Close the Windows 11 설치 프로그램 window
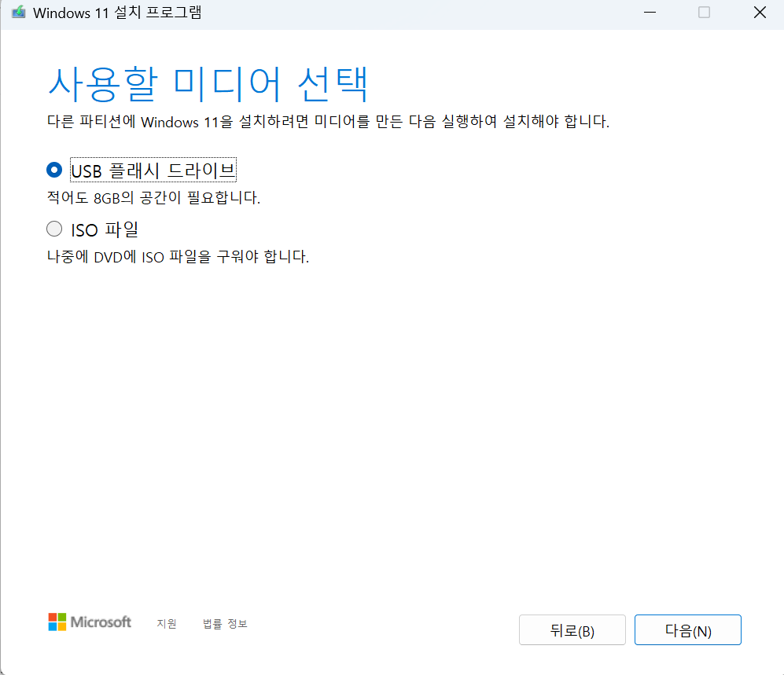This screenshot has width=784, height=675. [x=760, y=12]
